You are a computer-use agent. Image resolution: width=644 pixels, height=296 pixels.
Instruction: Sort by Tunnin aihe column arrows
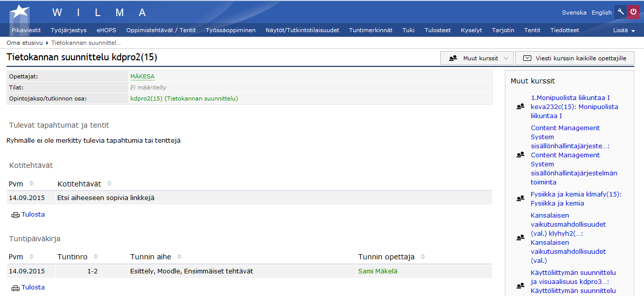179,257
